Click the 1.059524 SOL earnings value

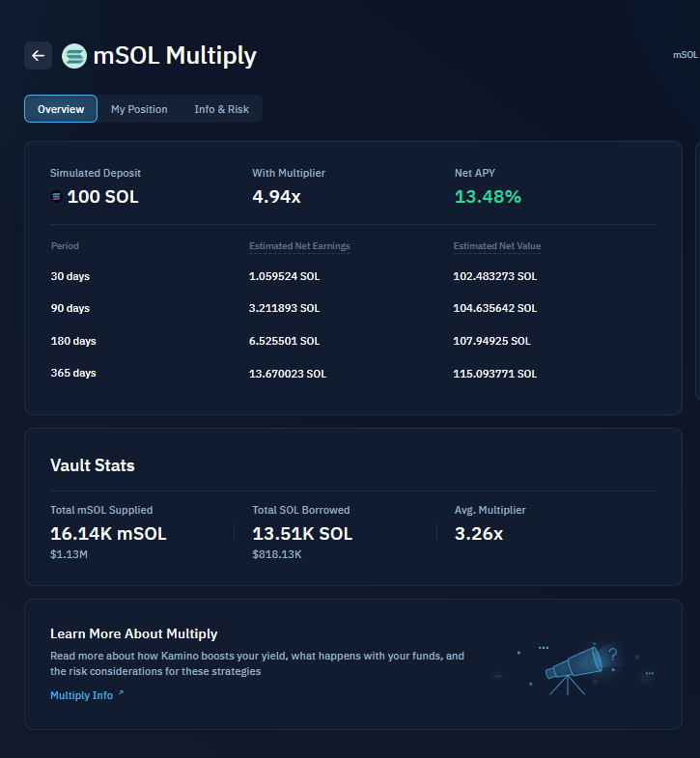click(x=284, y=276)
